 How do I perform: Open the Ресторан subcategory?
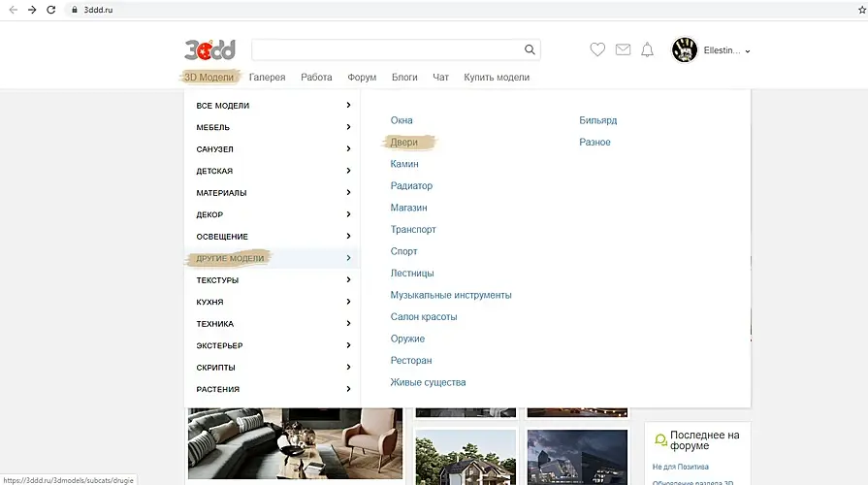tap(411, 361)
